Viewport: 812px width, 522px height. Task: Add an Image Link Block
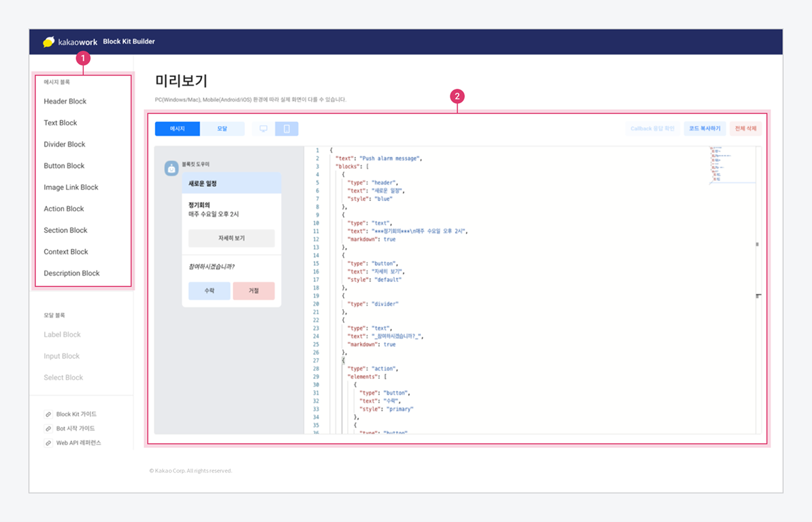71,187
